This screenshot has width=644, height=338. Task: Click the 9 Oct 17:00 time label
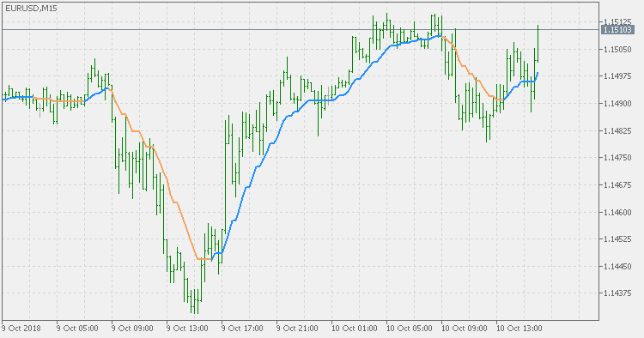pos(242,329)
